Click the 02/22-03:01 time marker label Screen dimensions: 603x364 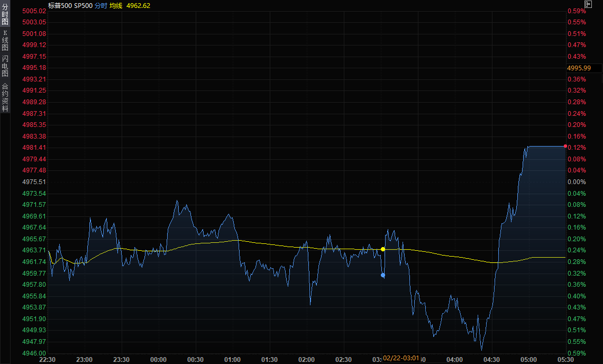click(401, 359)
